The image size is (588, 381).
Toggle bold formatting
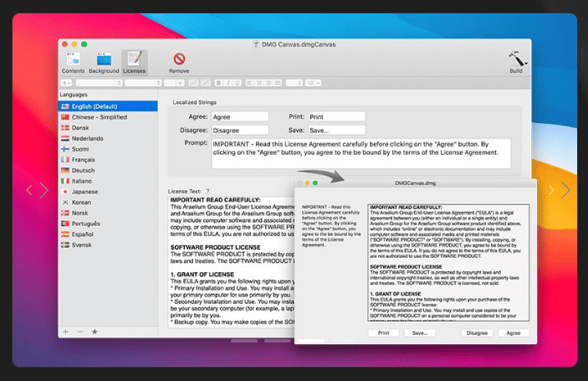click(218, 83)
